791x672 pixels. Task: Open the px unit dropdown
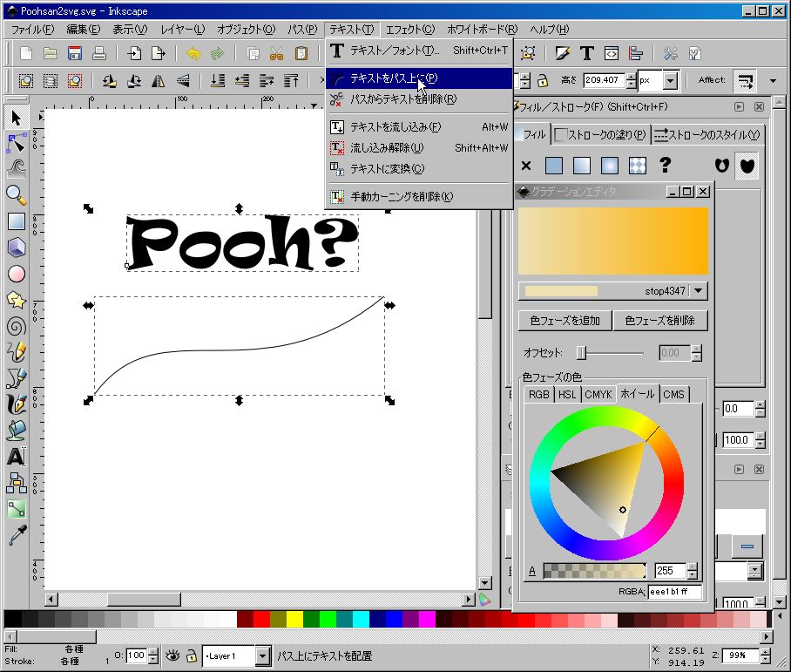click(669, 81)
